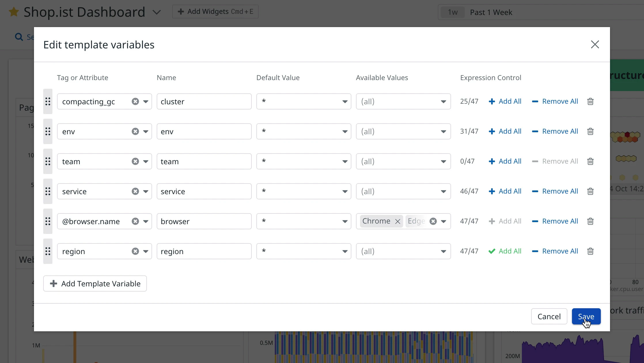Clear the env tag selection
Viewport: 644px width, 363px height.
pos(135,131)
